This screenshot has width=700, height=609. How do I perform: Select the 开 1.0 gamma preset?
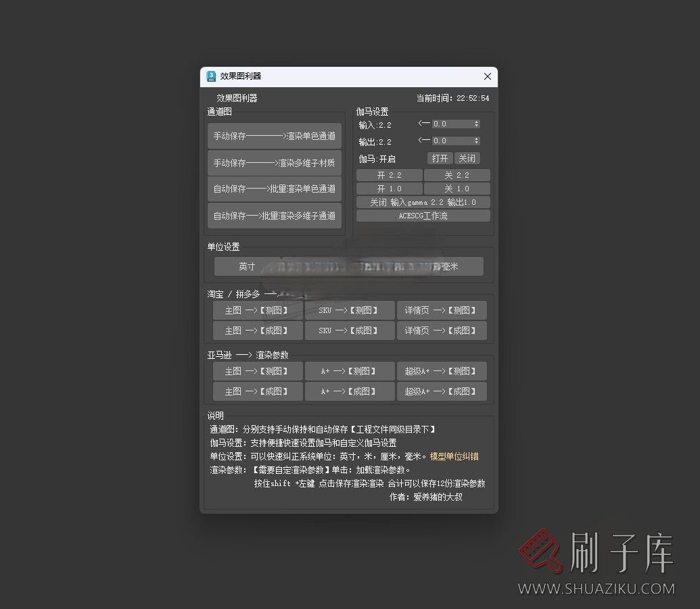point(390,189)
